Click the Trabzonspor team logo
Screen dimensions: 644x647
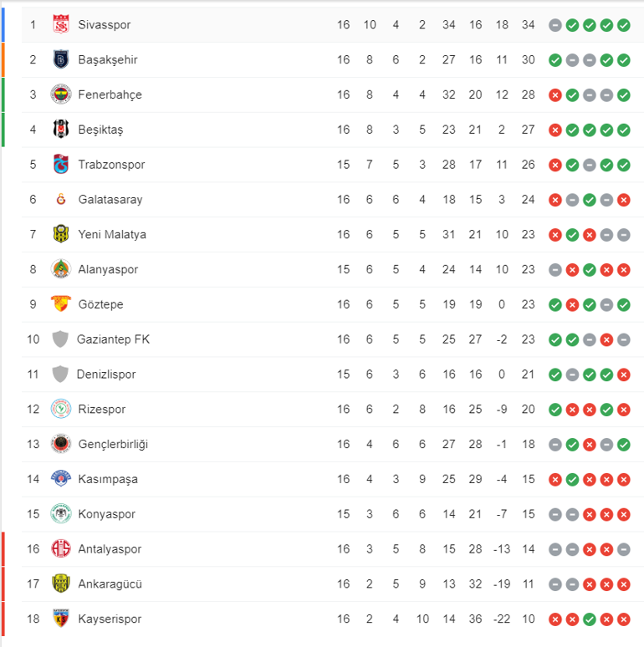pos(61,165)
